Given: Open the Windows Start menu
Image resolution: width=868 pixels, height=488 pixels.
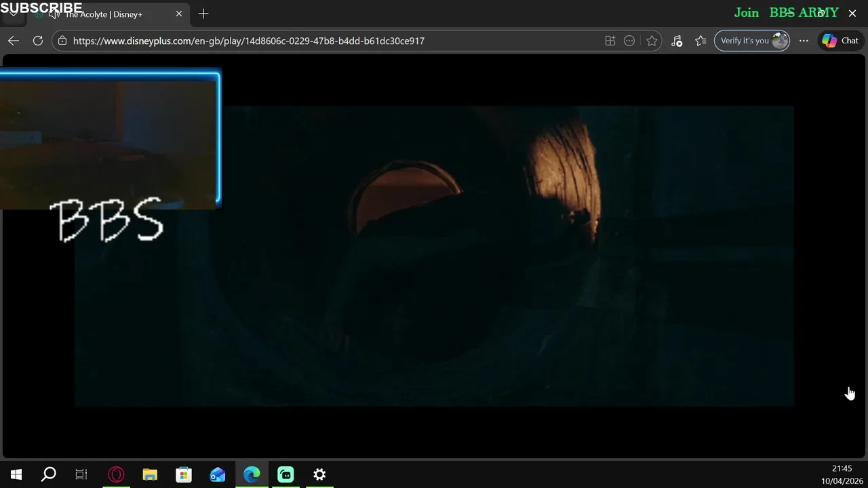Looking at the screenshot, I should (16, 474).
